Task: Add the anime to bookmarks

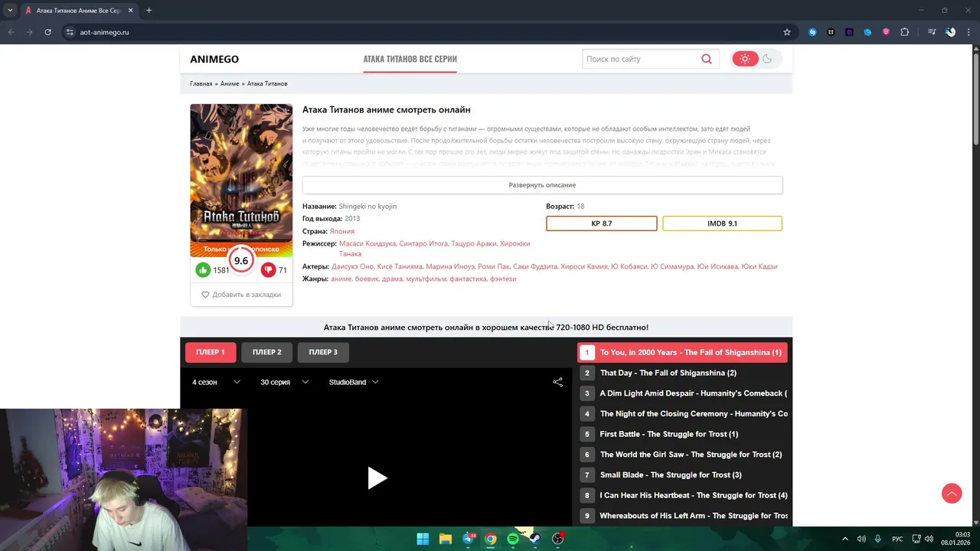Action: tap(241, 295)
